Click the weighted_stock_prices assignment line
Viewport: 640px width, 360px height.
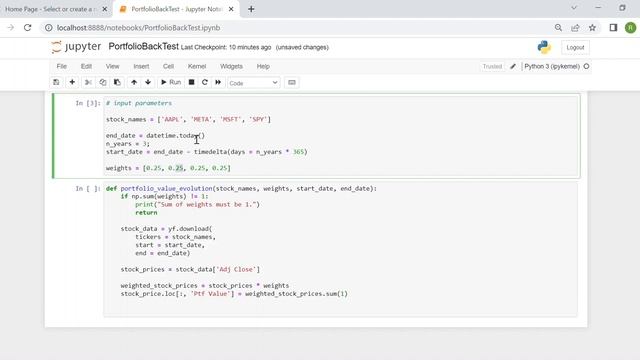point(204,286)
